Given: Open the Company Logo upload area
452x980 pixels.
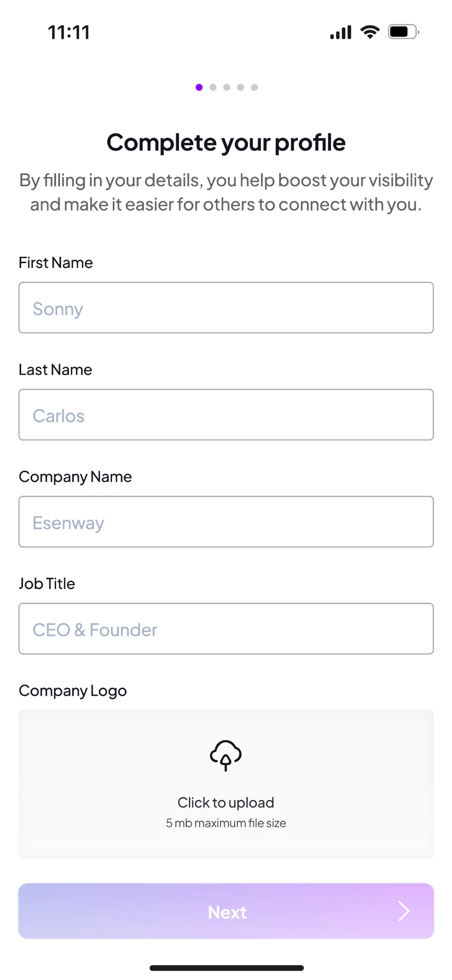Looking at the screenshot, I should pyautogui.click(x=226, y=784).
